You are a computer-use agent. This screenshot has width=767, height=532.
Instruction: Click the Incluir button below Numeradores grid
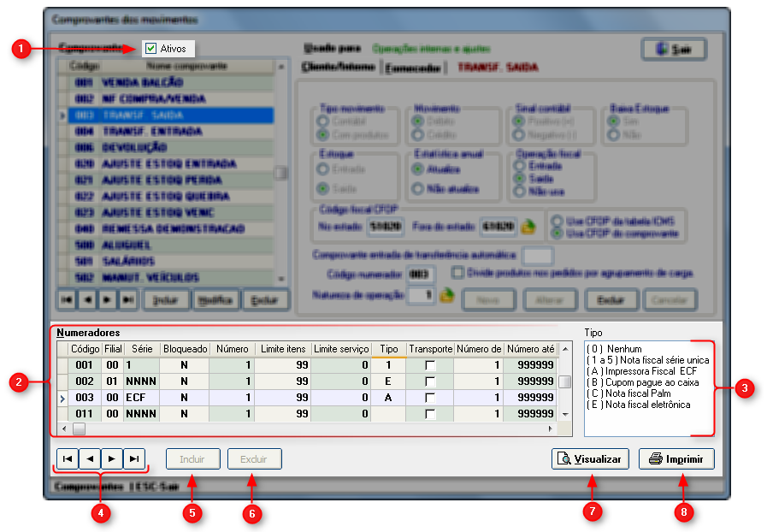click(x=192, y=459)
